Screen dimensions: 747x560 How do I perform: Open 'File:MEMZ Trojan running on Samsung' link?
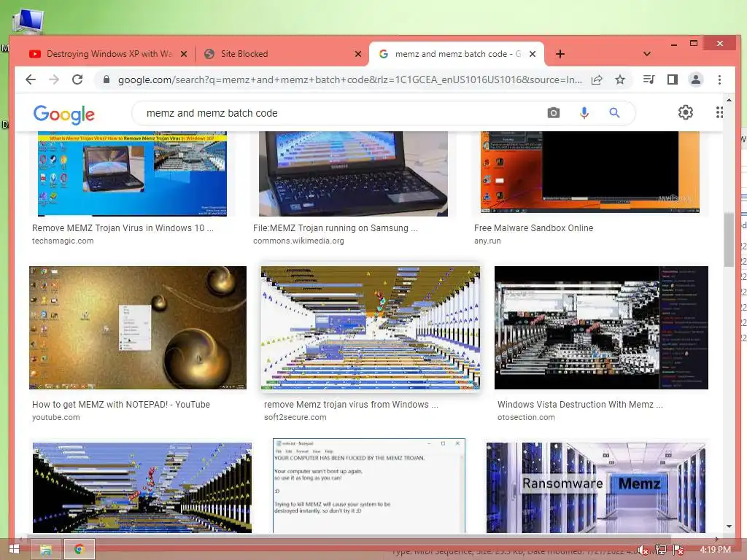pos(336,228)
